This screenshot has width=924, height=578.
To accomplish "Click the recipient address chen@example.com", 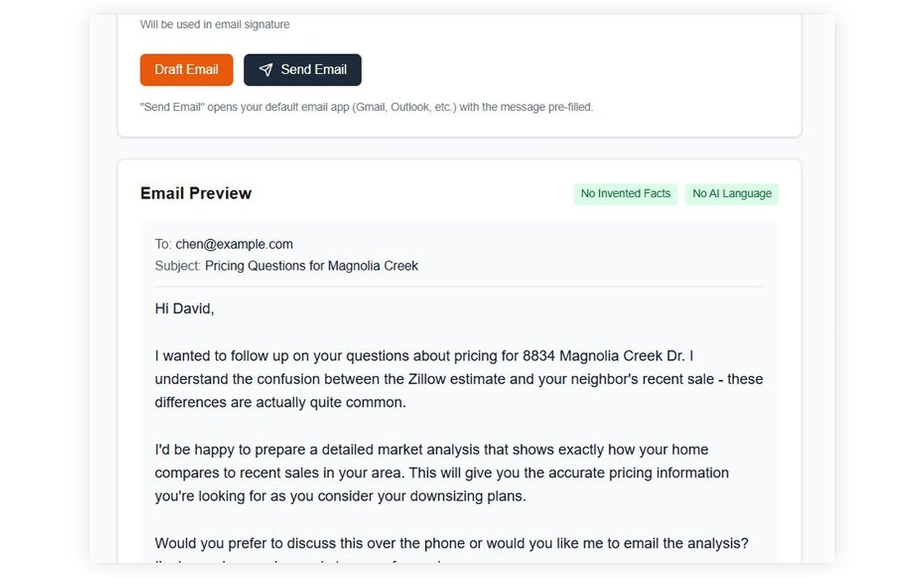I will tap(234, 244).
